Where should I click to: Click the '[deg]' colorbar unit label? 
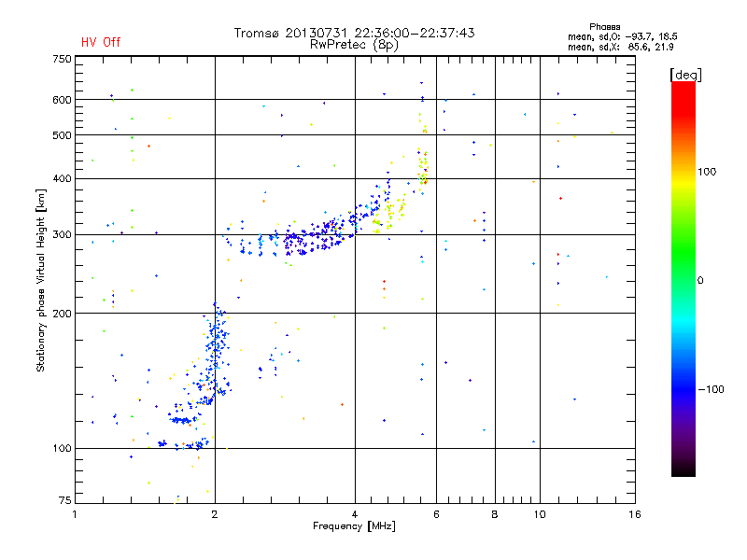click(685, 76)
